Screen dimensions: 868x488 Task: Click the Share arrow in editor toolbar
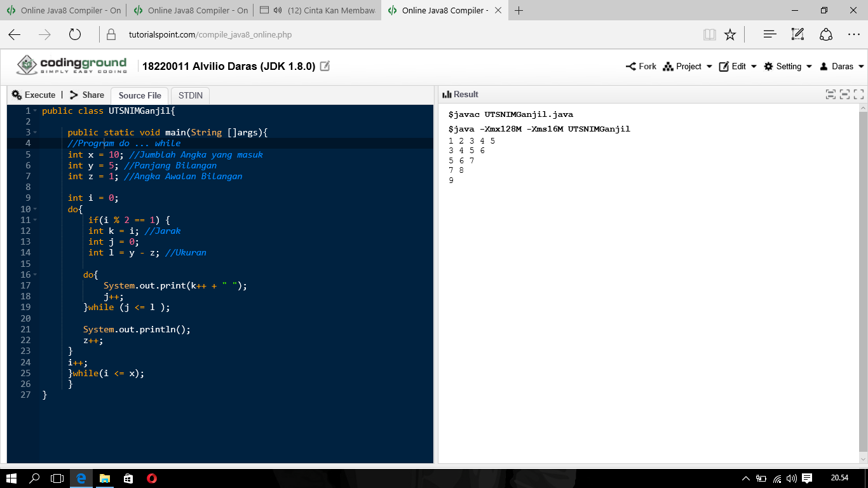tap(74, 95)
